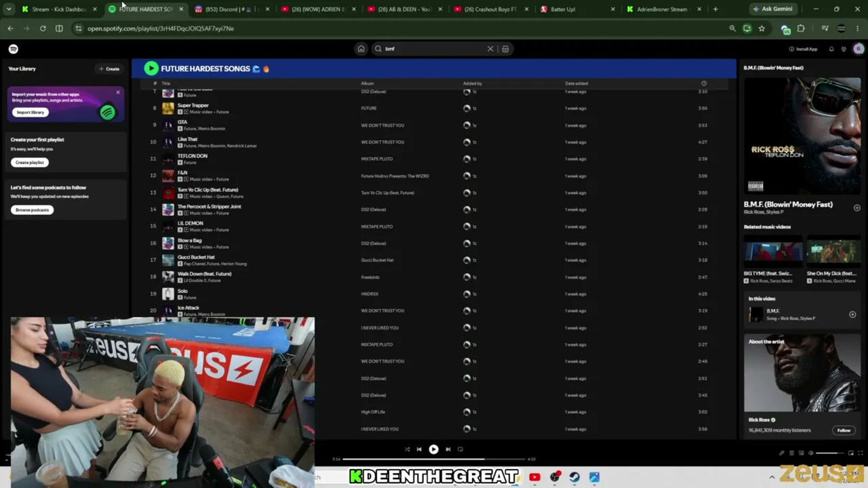Bookmark this page with the star icon
Image resolution: width=868 pixels, height=488 pixels.
(762, 28)
